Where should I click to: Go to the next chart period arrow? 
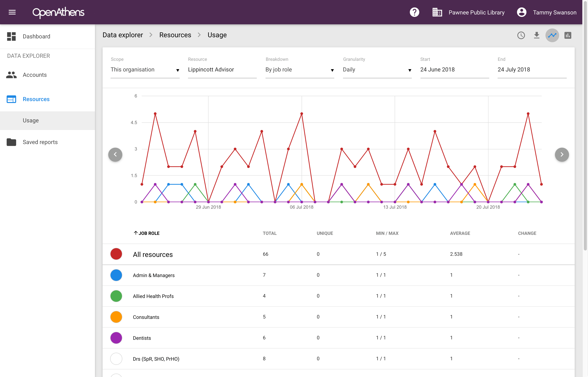(x=562, y=154)
